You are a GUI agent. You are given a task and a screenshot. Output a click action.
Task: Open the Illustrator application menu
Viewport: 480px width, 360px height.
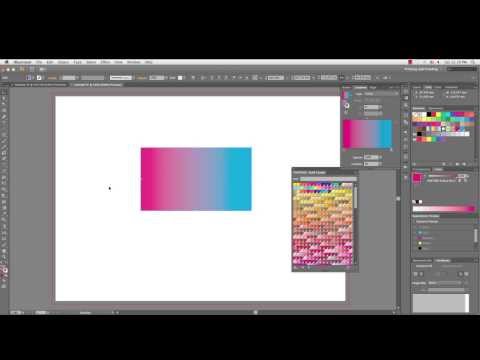click(x=23, y=62)
